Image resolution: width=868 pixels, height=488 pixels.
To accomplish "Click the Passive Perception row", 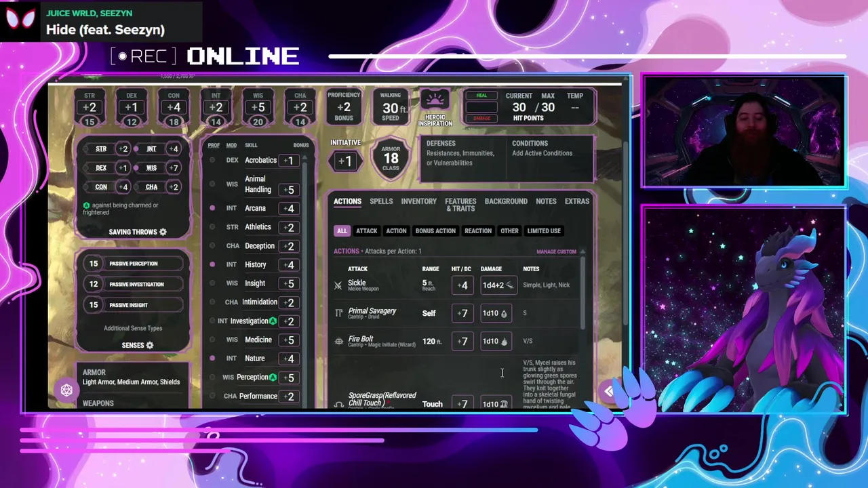I will click(133, 264).
